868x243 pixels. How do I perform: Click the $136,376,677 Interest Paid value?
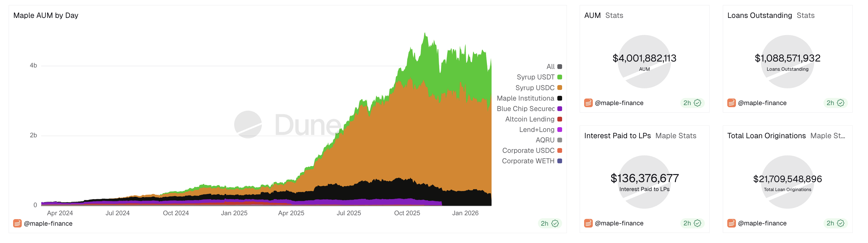pos(644,178)
